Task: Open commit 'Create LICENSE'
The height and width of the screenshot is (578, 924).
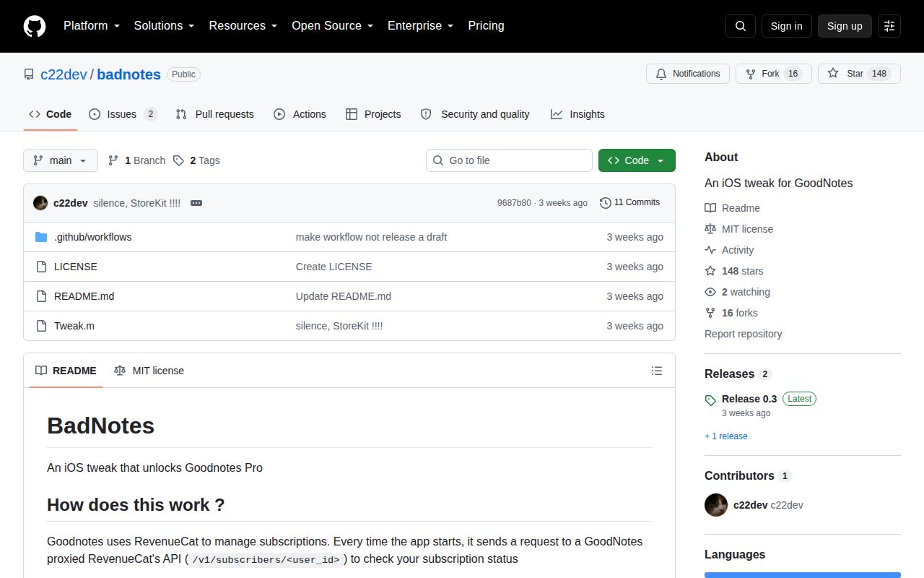Action: coord(334,267)
